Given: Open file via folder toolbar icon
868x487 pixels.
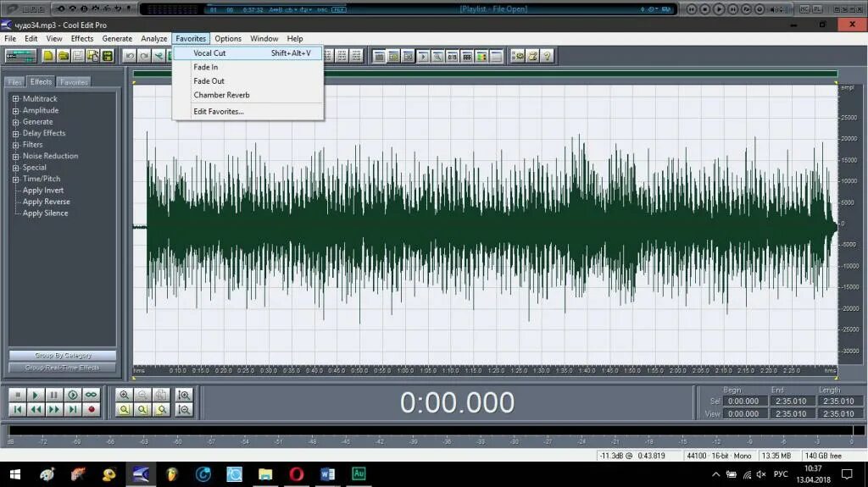Looking at the screenshot, I should click(x=63, y=56).
